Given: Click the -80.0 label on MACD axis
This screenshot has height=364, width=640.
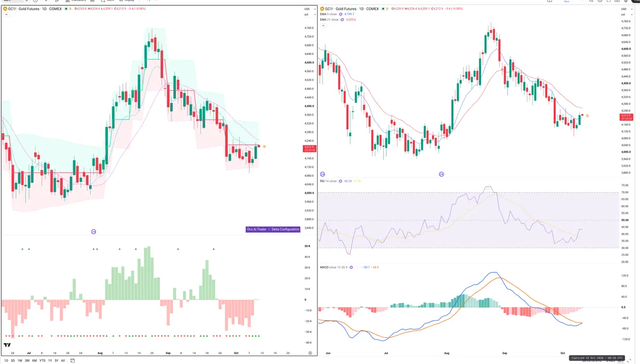Looking at the screenshot, I should pos(625,328).
